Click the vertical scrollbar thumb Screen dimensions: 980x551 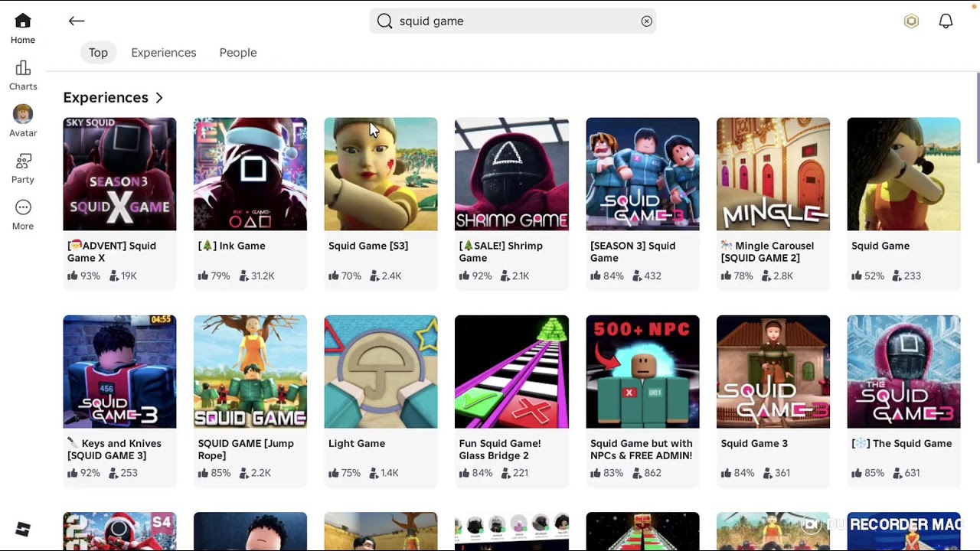[x=978, y=119]
